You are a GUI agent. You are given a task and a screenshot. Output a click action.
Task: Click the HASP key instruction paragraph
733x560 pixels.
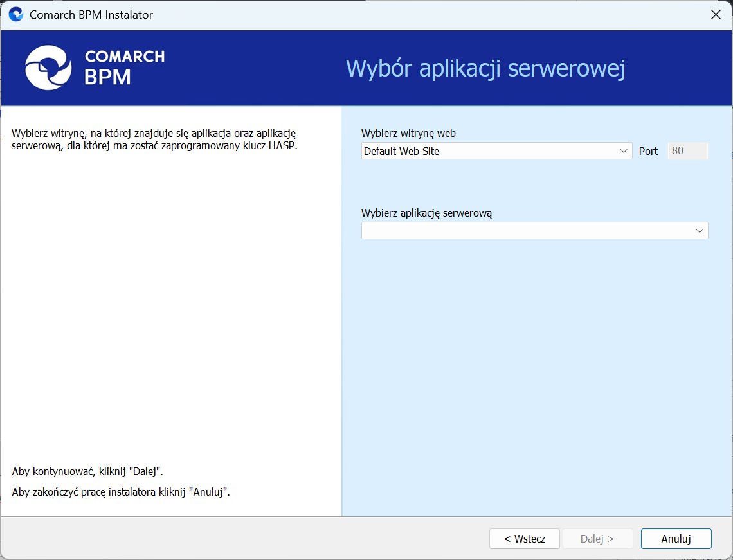154,140
